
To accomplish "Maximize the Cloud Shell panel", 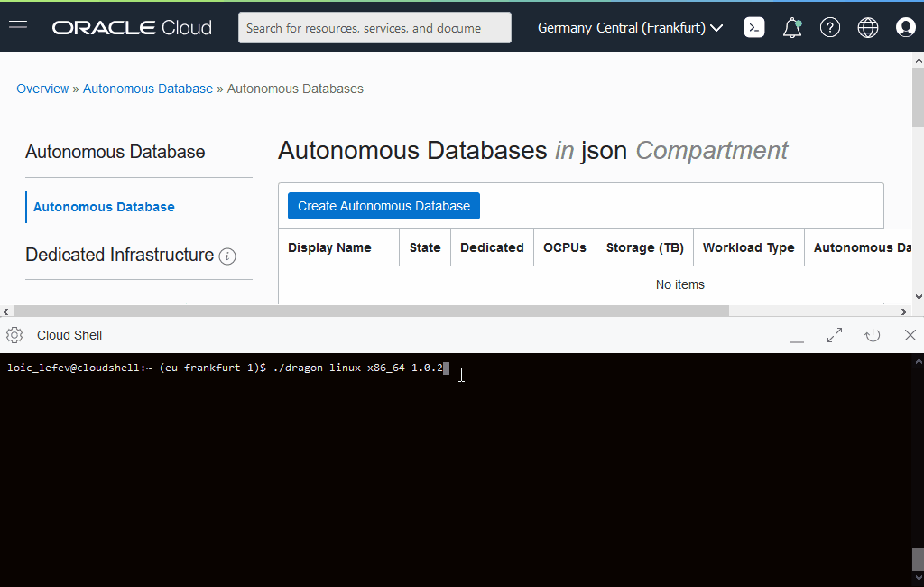I will tap(835, 335).
